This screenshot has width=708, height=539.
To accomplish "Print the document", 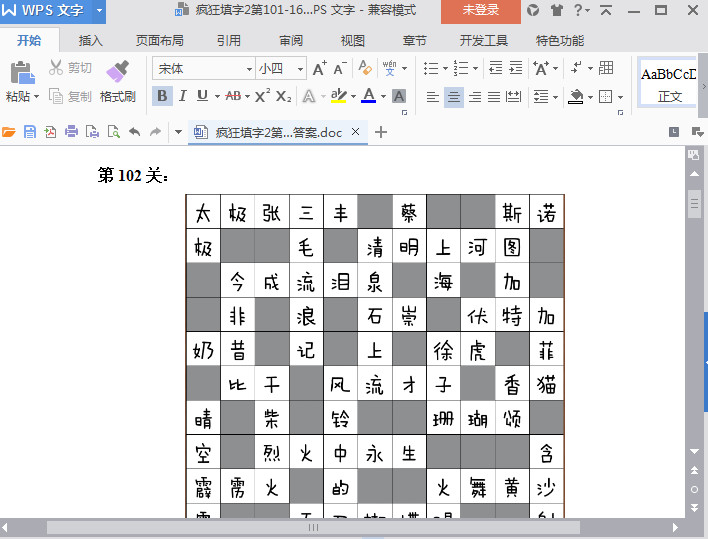I will 71,132.
